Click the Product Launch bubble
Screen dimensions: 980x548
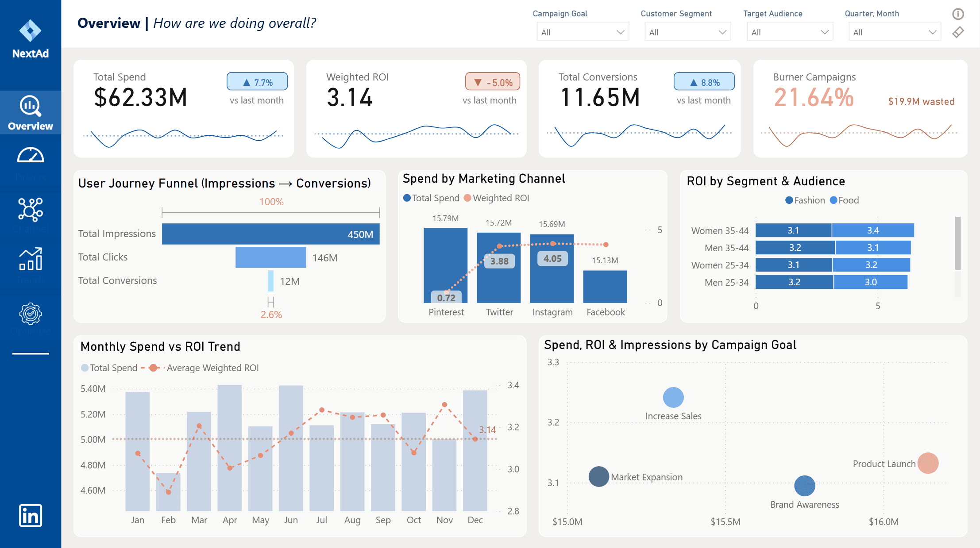click(928, 463)
